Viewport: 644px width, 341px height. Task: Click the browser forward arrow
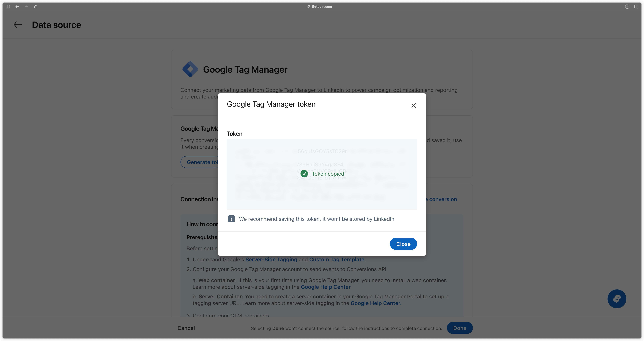[x=26, y=7]
